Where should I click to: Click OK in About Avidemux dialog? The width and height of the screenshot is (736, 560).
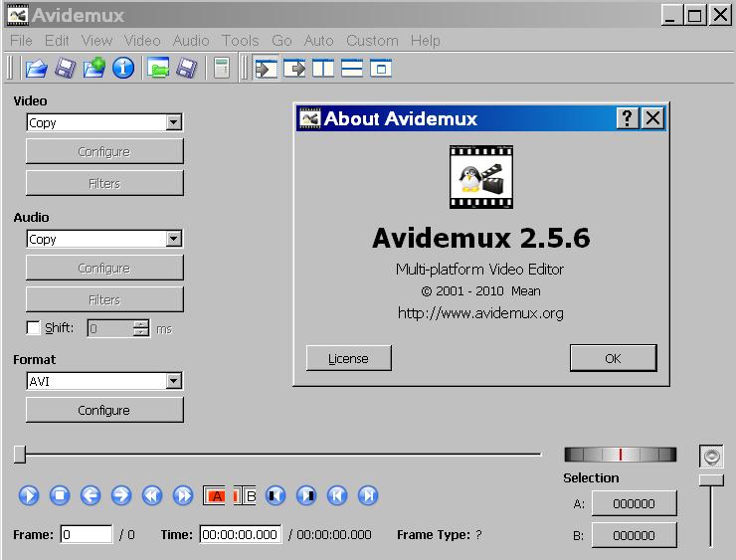pos(613,358)
